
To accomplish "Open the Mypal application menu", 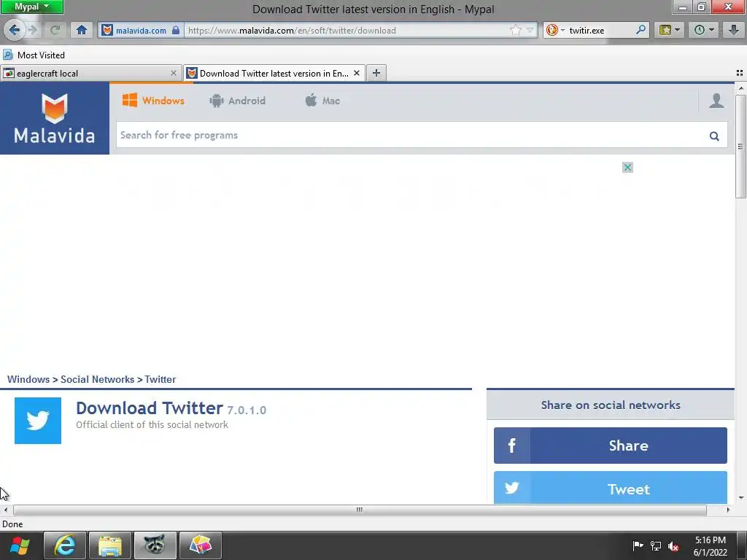I will pyautogui.click(x=32, y=7).
